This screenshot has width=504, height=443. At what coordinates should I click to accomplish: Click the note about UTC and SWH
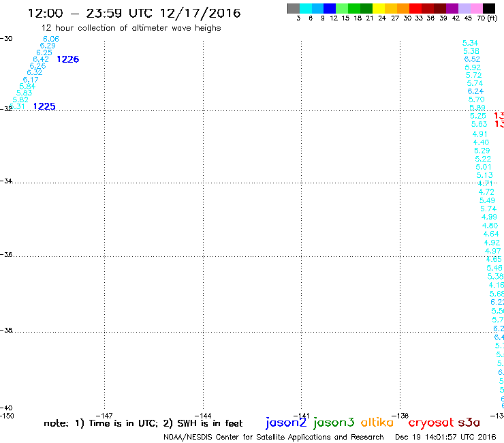(x=143, y=423)
